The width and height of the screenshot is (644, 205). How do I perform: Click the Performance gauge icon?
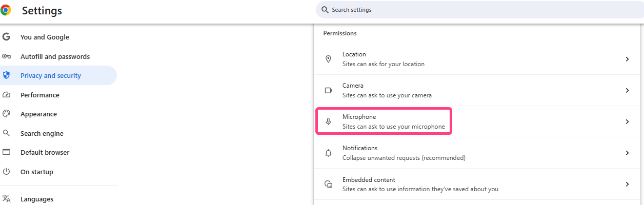pyautogui.click(x=7, y=95)
